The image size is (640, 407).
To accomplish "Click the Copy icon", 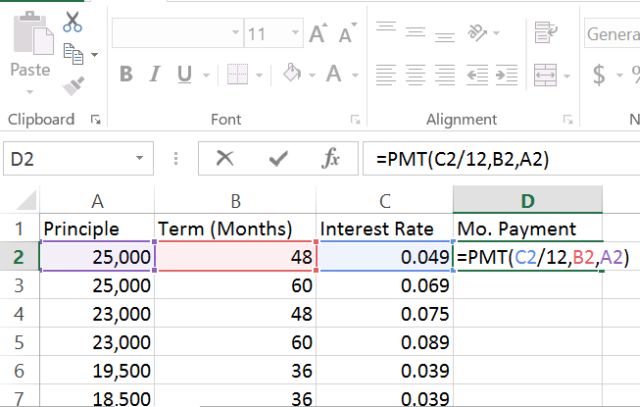I will pyautogui.click(x=73, y=54).
